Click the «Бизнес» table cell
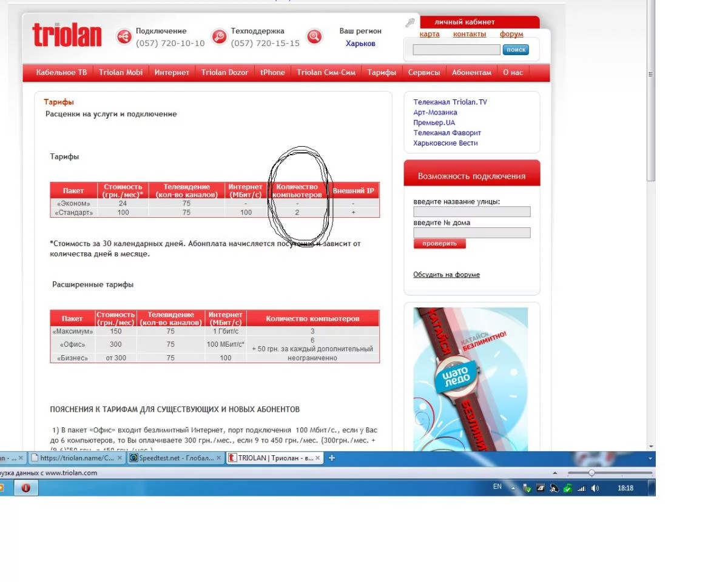The height and width of the screenshot is (582, 728). coord(72,358)
